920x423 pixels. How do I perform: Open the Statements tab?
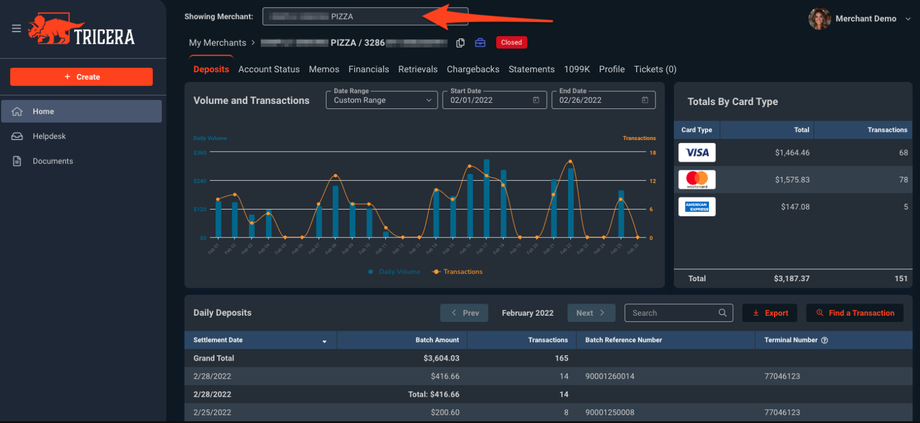click(531, 70)
